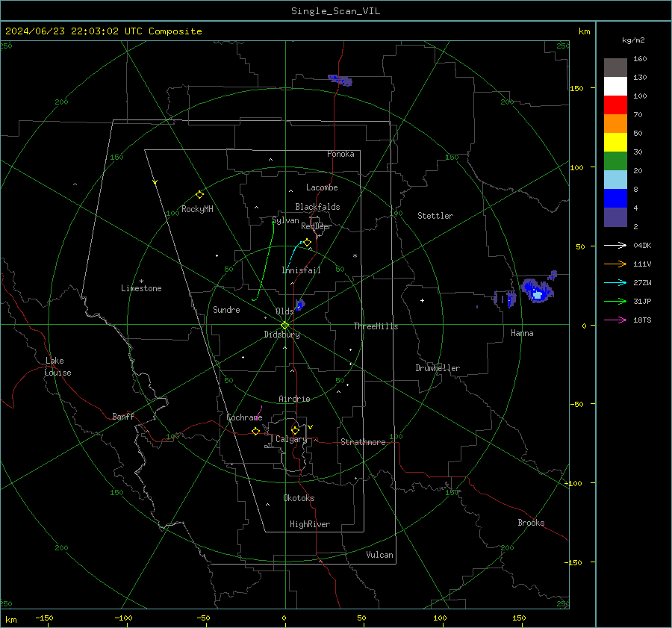Click the RockyMH label

point(197,209)
